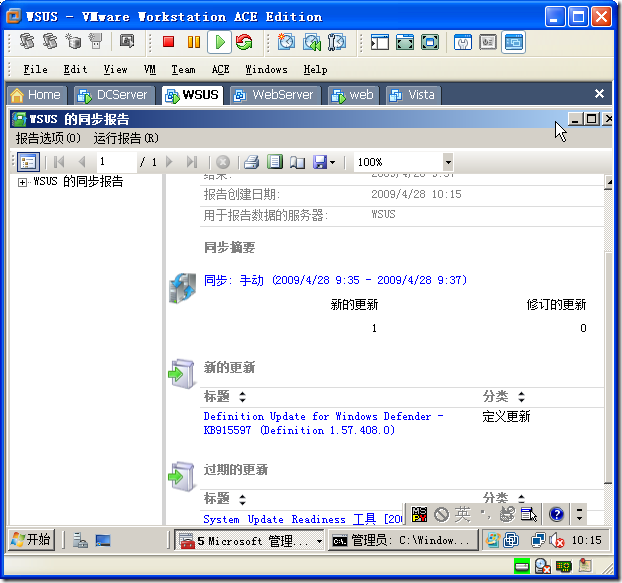Viewport: 622px width, 583px height.
Task: Click the orange Suspend pause button
Action: (194, 42)
